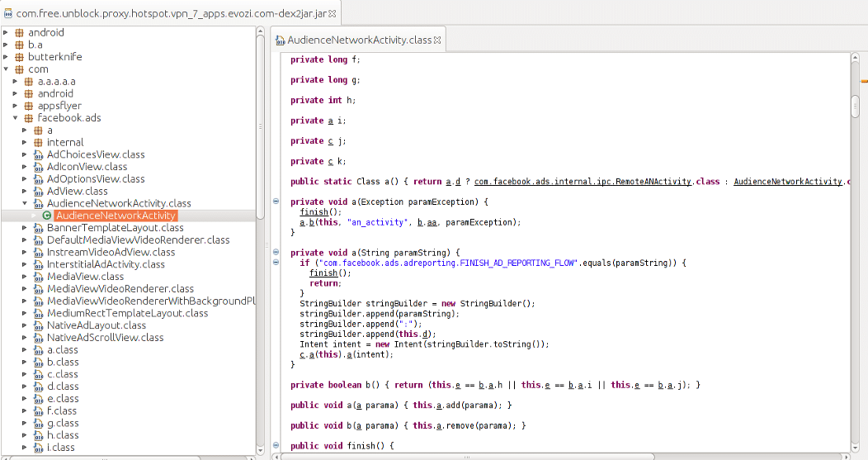868x460 pixels.
Task: Expand the a.a.a.a.a package node
Action: click(16, 82)
